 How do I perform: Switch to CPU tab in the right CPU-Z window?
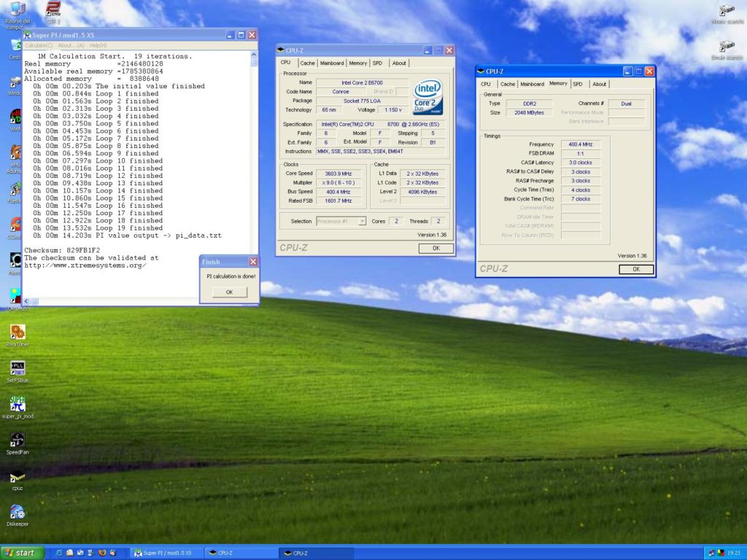tap(485, 84)
